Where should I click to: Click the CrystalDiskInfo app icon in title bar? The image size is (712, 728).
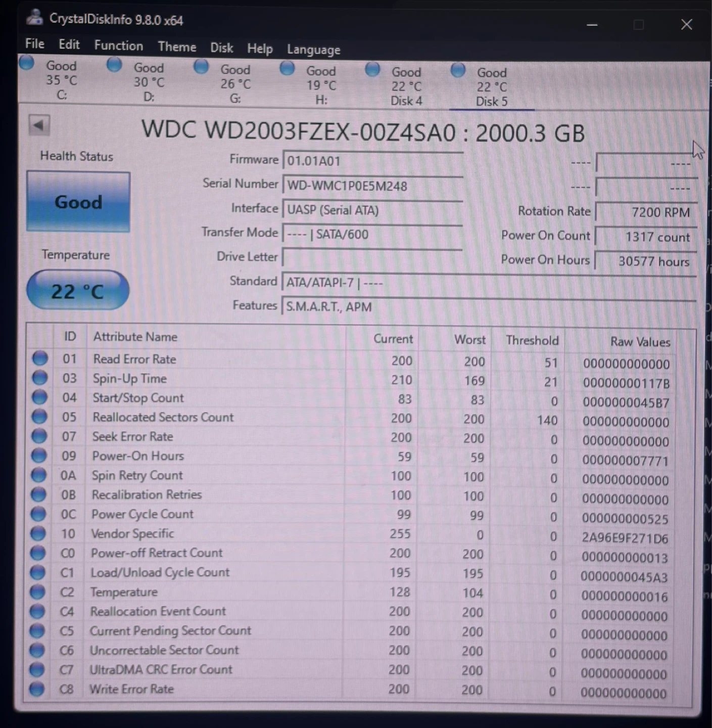[x=35, y=18]
